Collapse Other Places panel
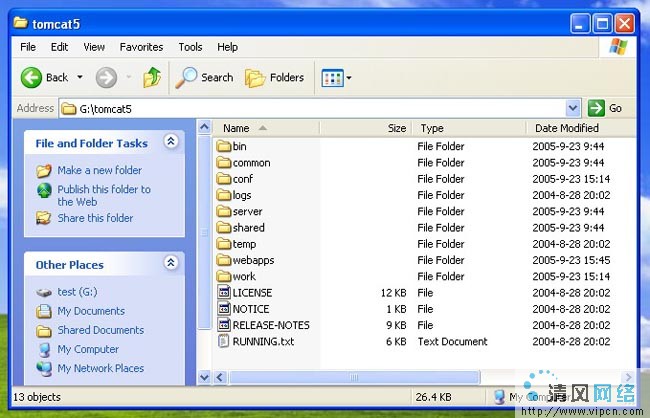Image resolution: width=650 pixels, height=418 pixels. tap(171, 262)
